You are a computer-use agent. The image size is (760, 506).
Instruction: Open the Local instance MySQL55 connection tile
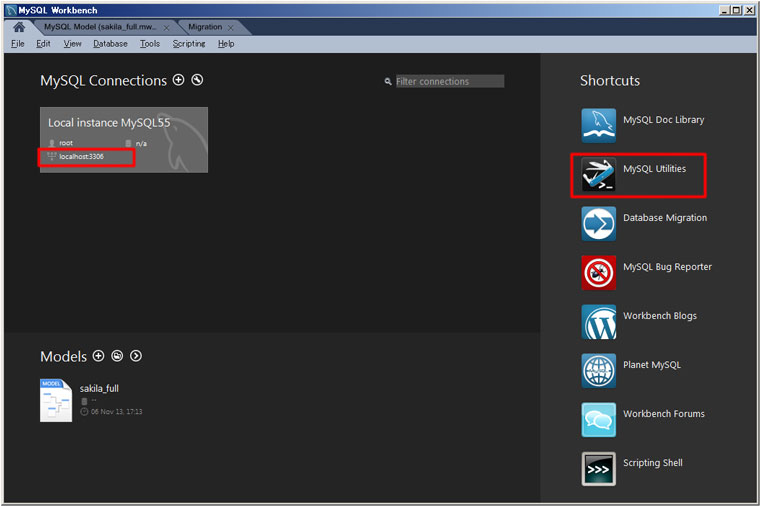point(124,140)
